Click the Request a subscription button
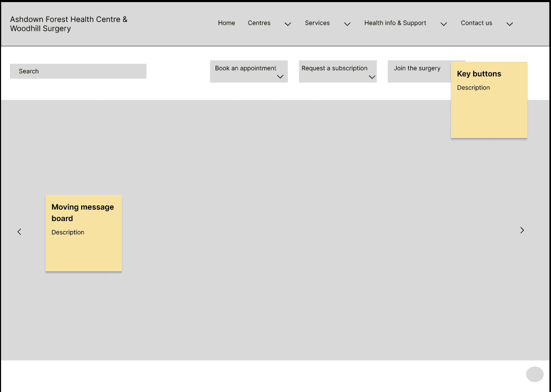The height and width of the screenshot is (392, 551). (338, 71)
